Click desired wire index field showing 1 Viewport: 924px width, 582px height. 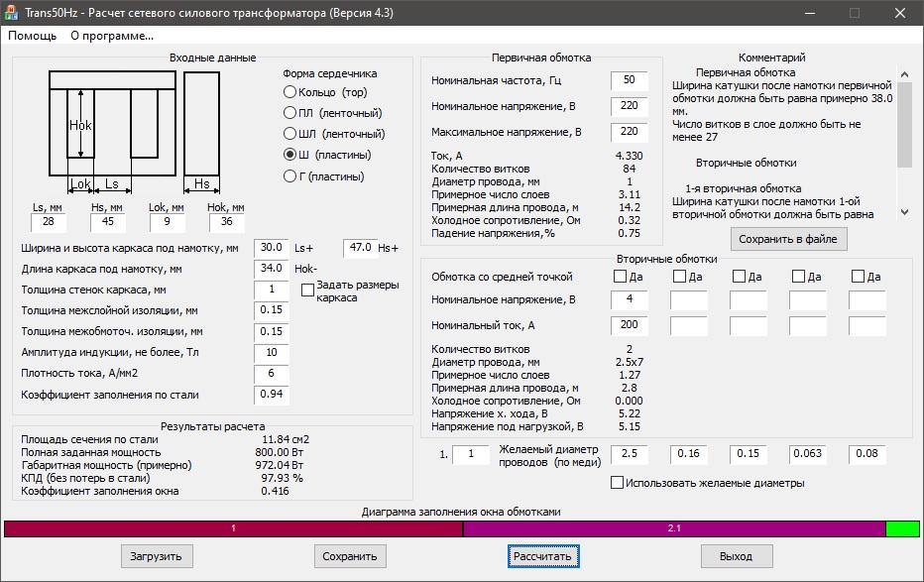point(471,454)
